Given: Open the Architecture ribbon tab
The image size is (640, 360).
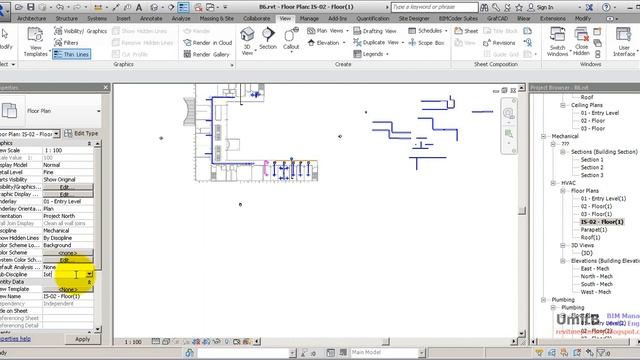Looking at the screenshot, I should pyautogui.click(x=31, y=18).
